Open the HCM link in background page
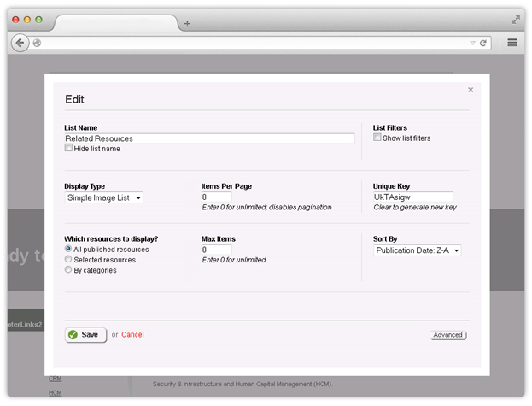532x406 pixels. [55, 393]
